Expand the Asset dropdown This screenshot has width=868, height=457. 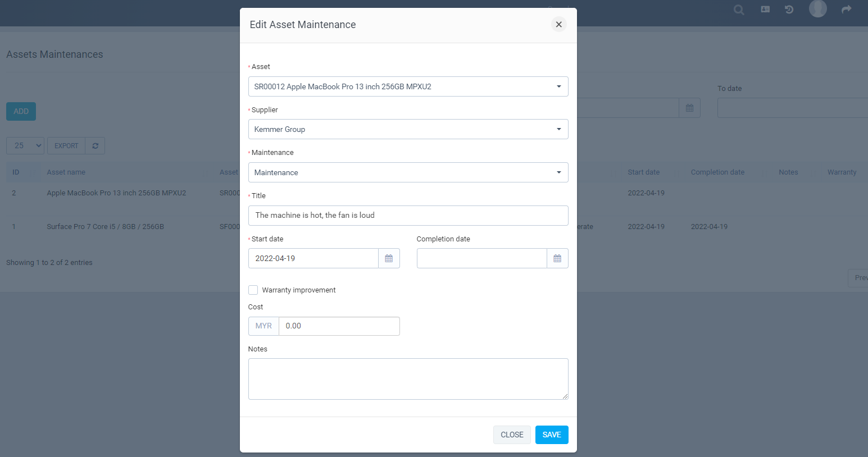(408, 86)
